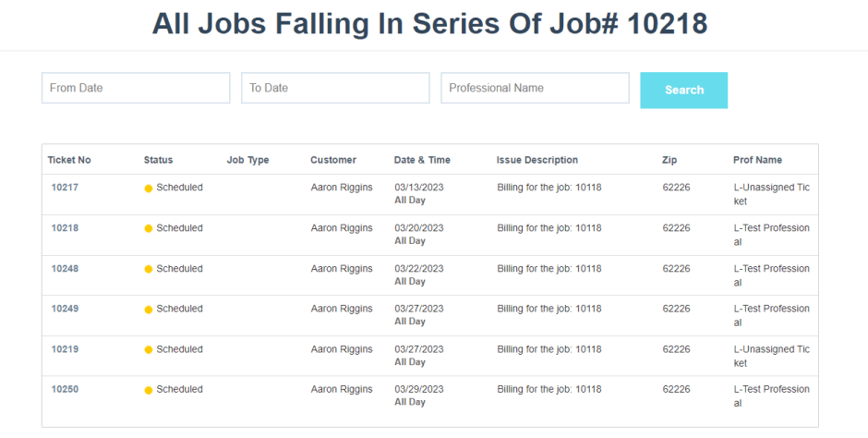Click the Prof Name column header
The width and height of the screenshot is (868, 438).
757,160
